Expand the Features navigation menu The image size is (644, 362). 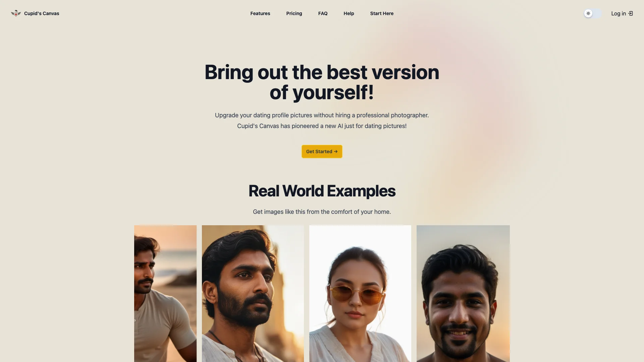[x=260, y=13]
